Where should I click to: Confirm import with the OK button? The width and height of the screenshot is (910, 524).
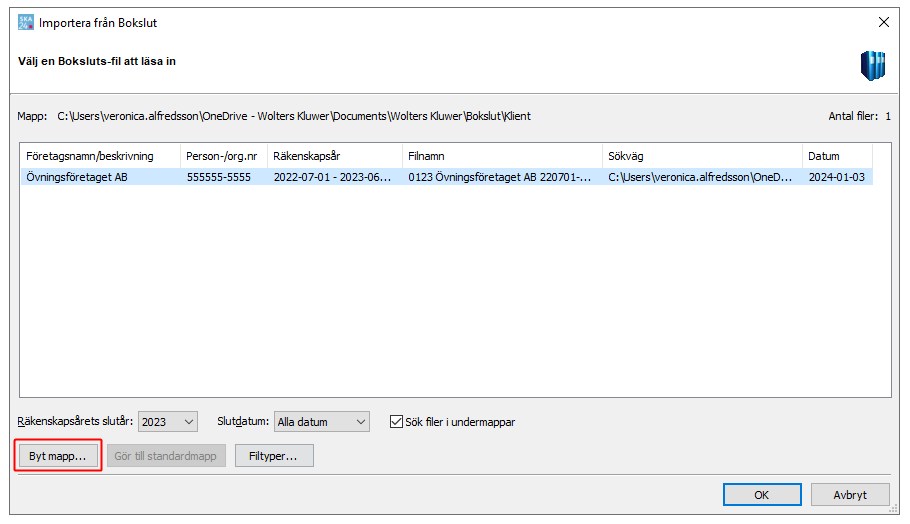click(761, 494)
